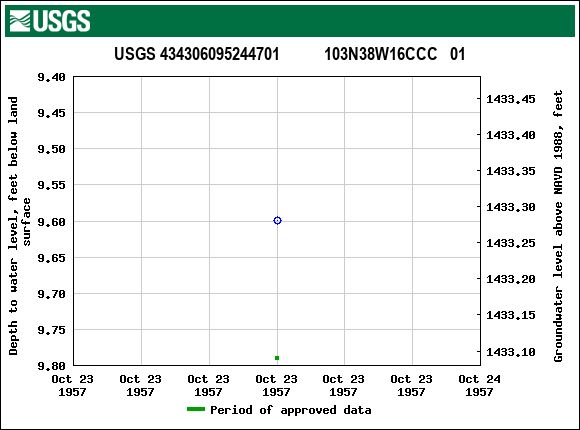
Task: Click the left axis label 9.50
Action: pos(51,149)
